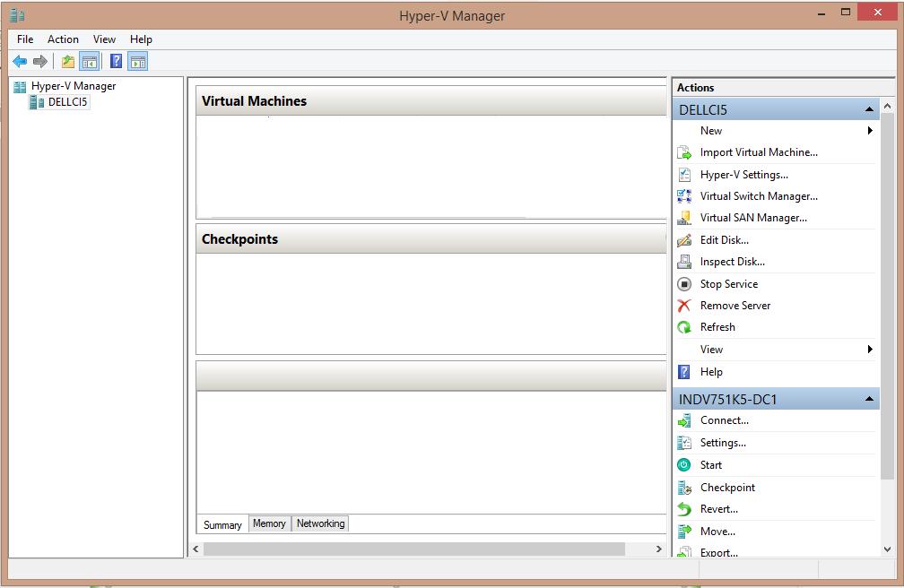Click the Edit Disk pencil icon
The image size is (904, 588).
pyautogui.click(x=683, y=240)
